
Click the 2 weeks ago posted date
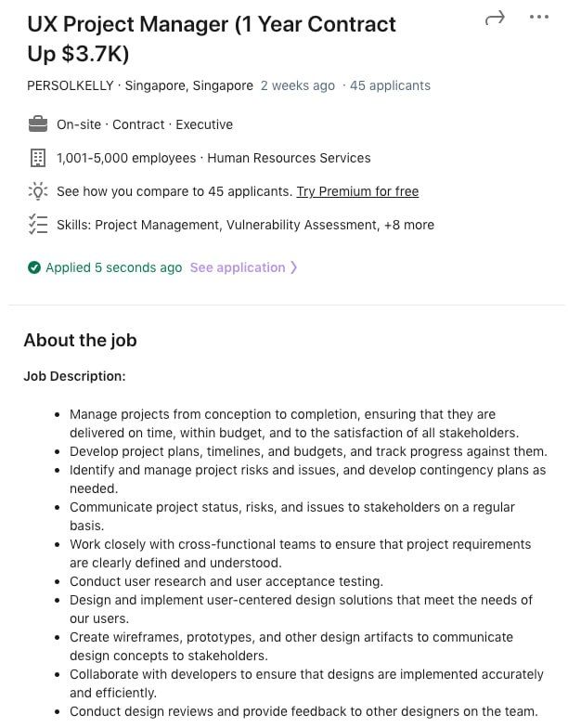tap(298, 85)
